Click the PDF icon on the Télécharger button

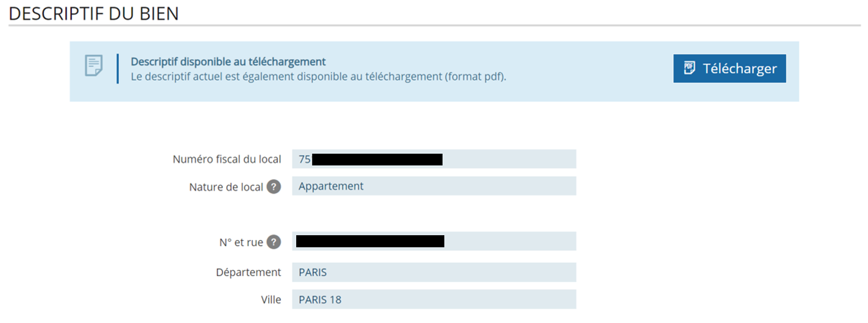pos(689,68)
